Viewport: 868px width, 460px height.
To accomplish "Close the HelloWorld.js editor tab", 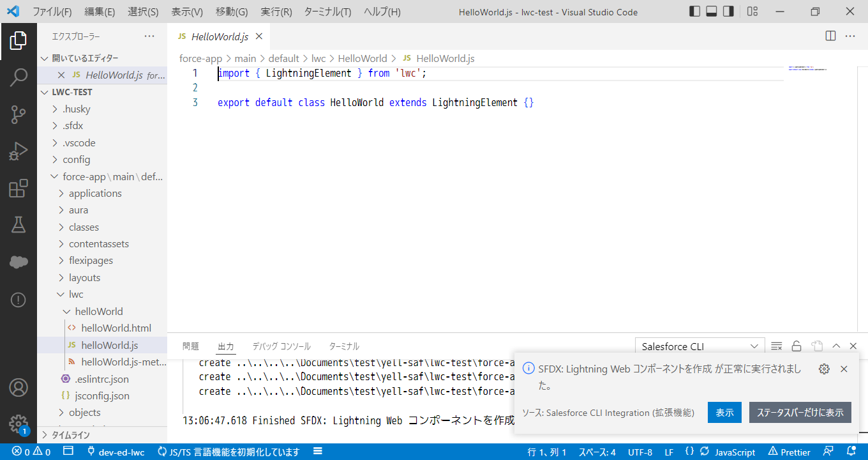I will point(259,37).
